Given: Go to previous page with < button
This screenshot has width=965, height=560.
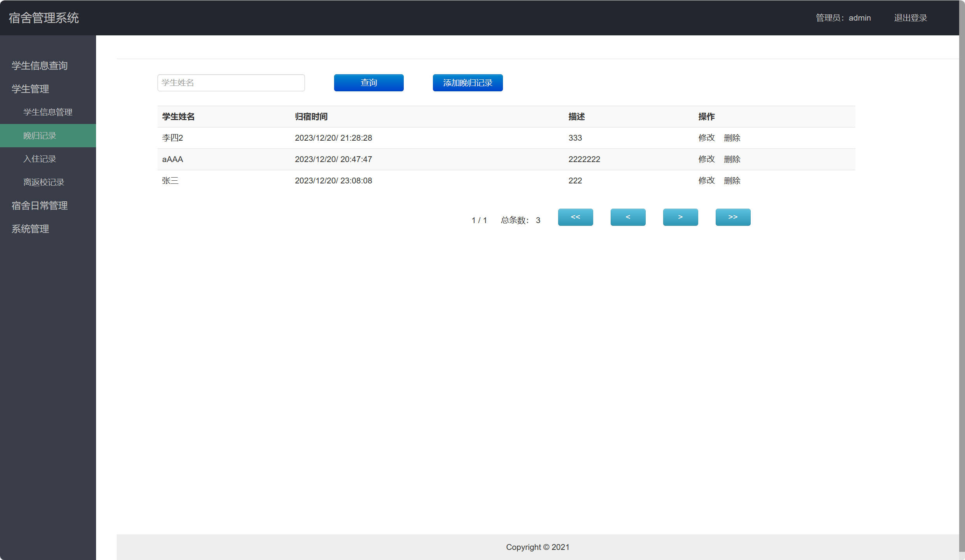Looking at the screenshot, I should 628,217.
